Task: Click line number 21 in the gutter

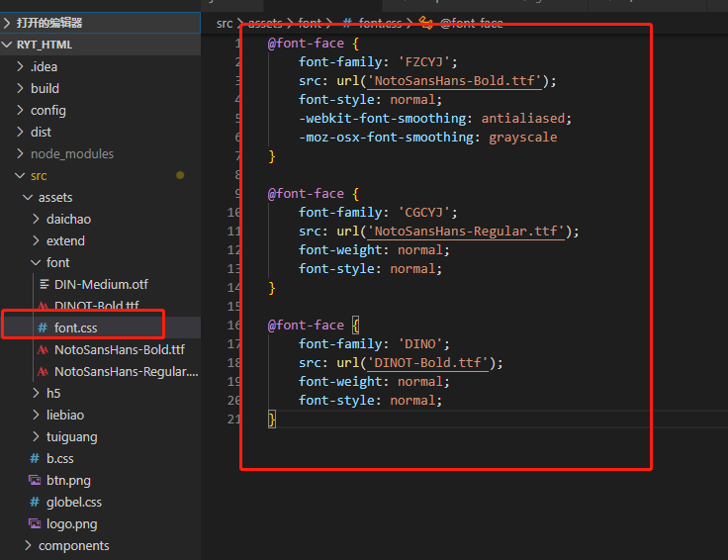Action: click(234, 420)
